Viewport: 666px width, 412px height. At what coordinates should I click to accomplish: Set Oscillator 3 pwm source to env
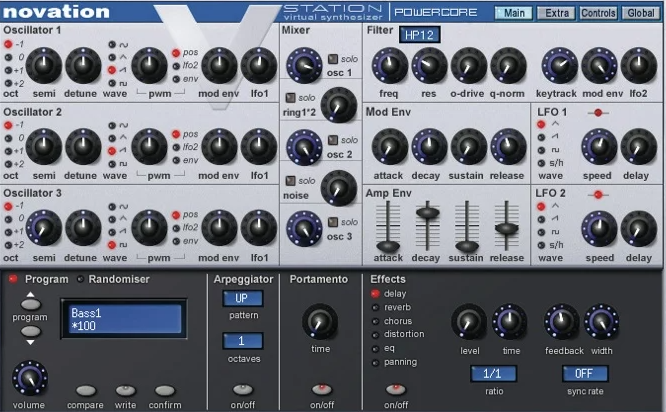point(176,241)
